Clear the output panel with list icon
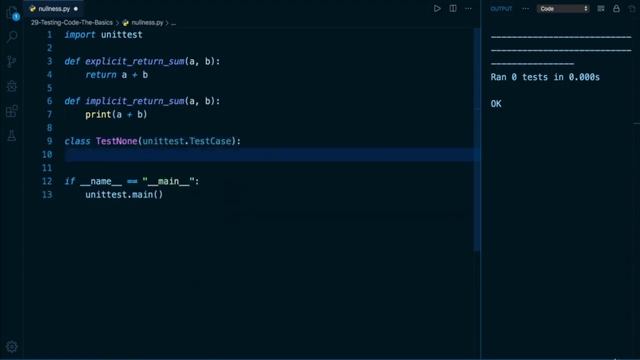 (601, 9)
